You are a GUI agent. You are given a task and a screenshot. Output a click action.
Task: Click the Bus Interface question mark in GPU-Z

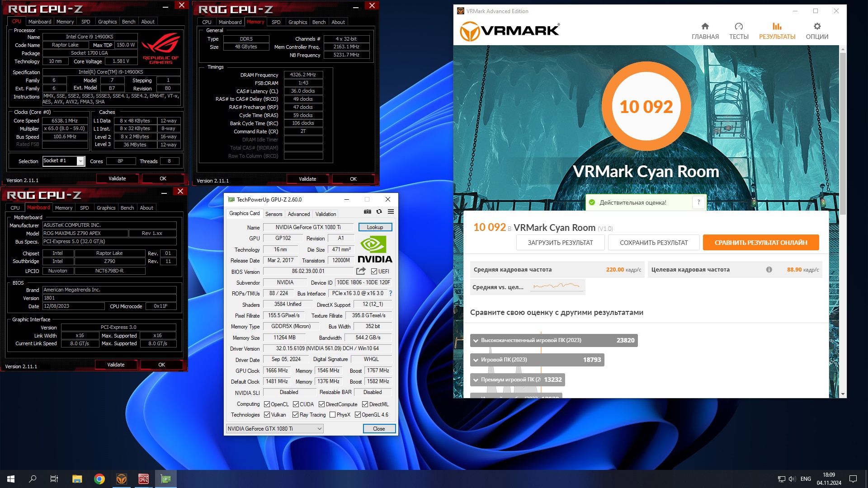pyautogui.click(x=391, y=293)
